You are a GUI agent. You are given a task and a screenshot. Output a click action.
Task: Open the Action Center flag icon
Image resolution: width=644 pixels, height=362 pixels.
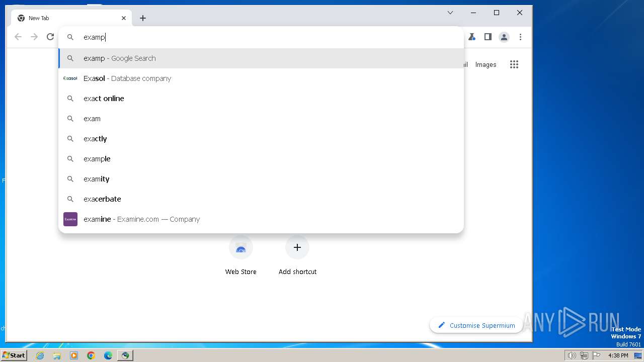coord(596,355)
